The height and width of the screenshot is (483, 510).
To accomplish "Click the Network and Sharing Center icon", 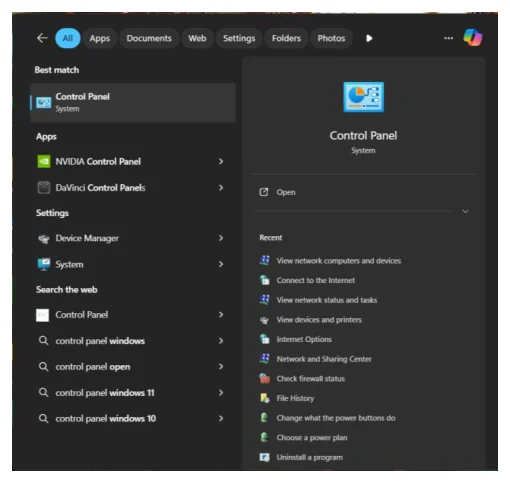I will click(265, 358).
